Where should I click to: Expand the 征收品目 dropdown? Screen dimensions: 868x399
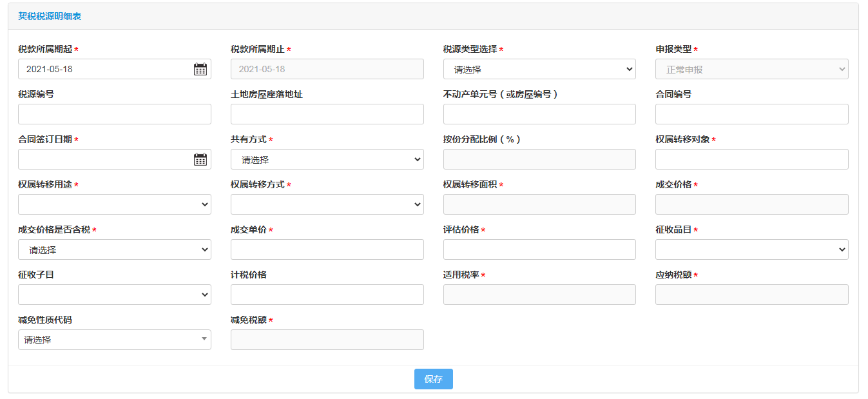pyautogui.click(x=751, y=250)
